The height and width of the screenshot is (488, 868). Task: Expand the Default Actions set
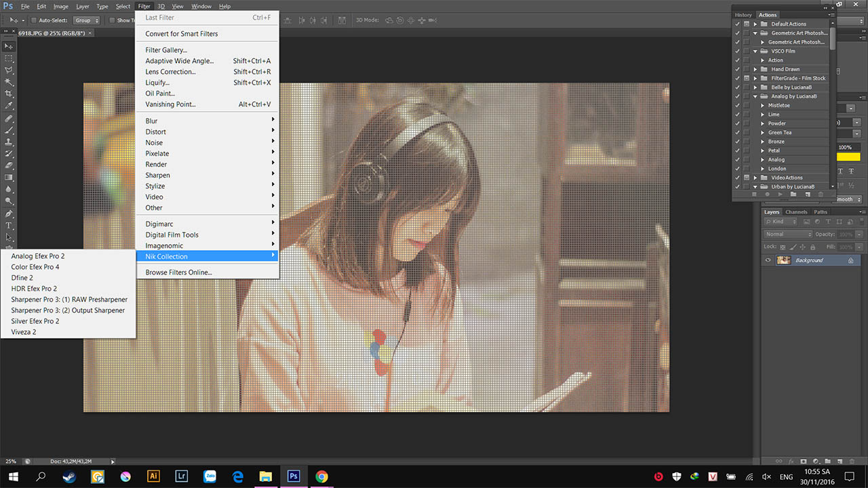pos(756,24)
